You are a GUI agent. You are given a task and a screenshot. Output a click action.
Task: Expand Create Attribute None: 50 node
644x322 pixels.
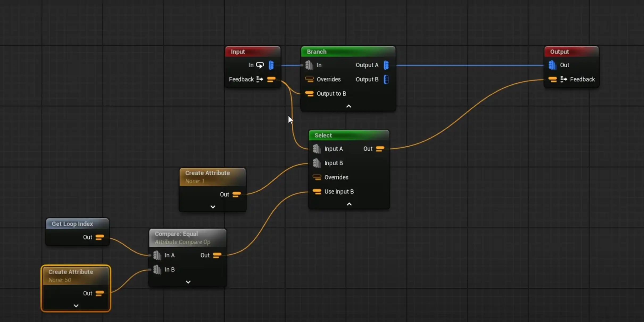76,306
